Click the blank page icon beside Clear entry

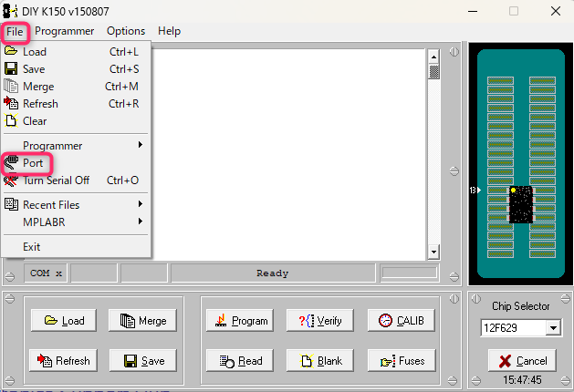pos(11,120)
